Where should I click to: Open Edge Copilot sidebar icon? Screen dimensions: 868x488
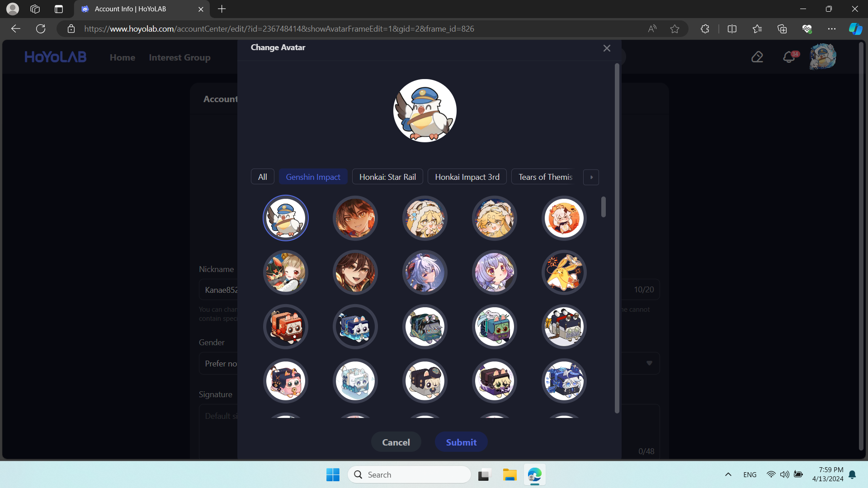[x=855, y=29]
